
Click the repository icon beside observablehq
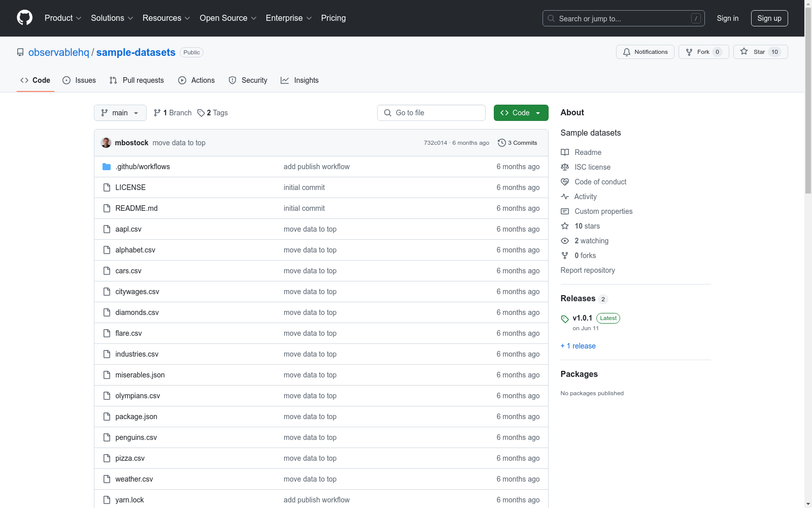(x=20, y=52)
